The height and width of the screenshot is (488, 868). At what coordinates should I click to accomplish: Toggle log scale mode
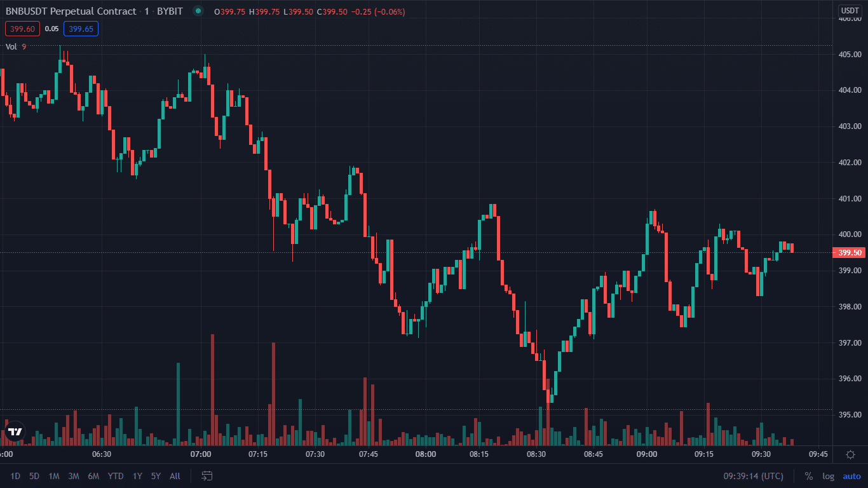click(x=828, y=476)
